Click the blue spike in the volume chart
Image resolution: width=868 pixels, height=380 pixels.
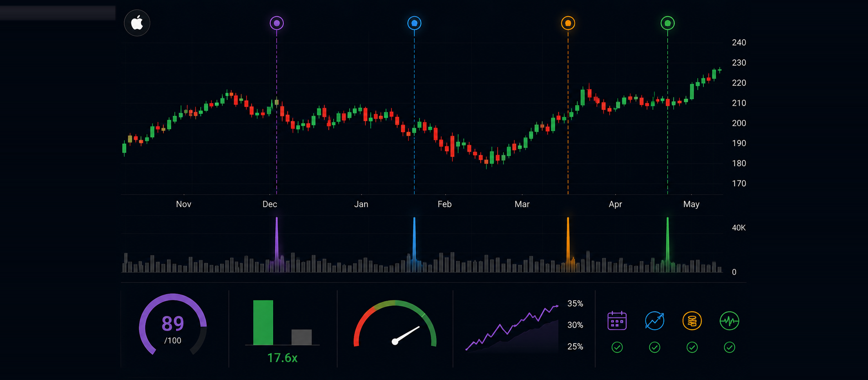click(414, 244)
